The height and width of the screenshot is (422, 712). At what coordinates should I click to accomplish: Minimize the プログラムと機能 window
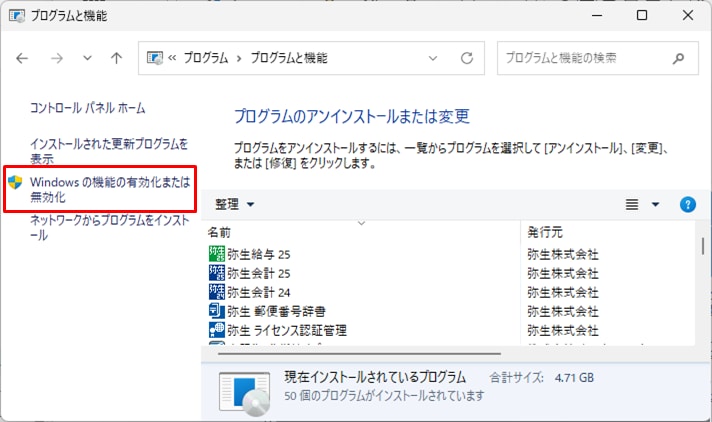click(597, 15)
